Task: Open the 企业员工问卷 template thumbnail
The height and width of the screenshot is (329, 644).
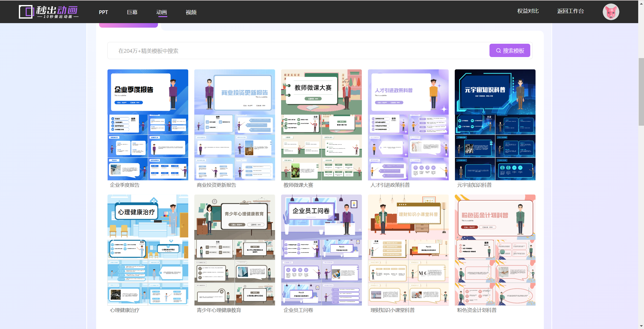Action: pyautogui.click(x=321, y=250)
